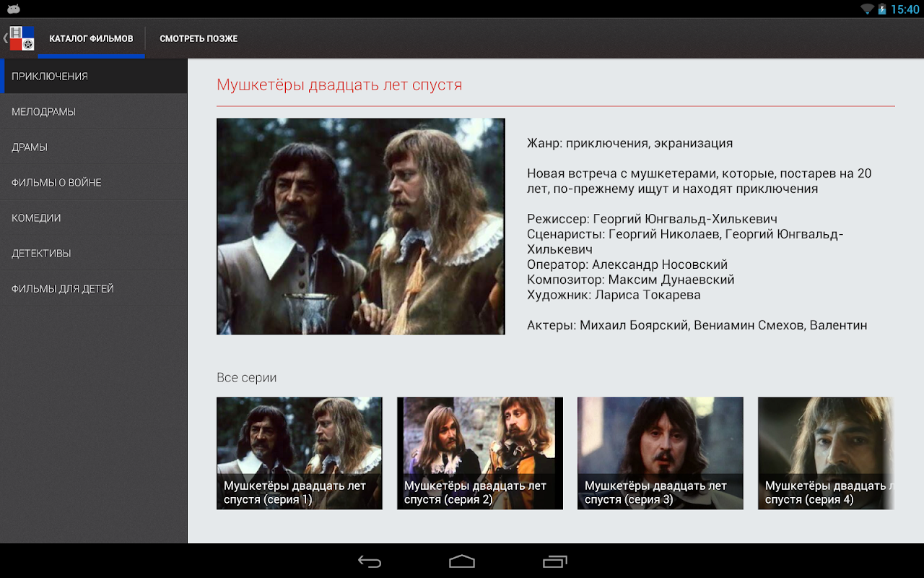The image size is (924, 578).
Task: Tap the Android back navigation button
Action: (x=370, y=561)
